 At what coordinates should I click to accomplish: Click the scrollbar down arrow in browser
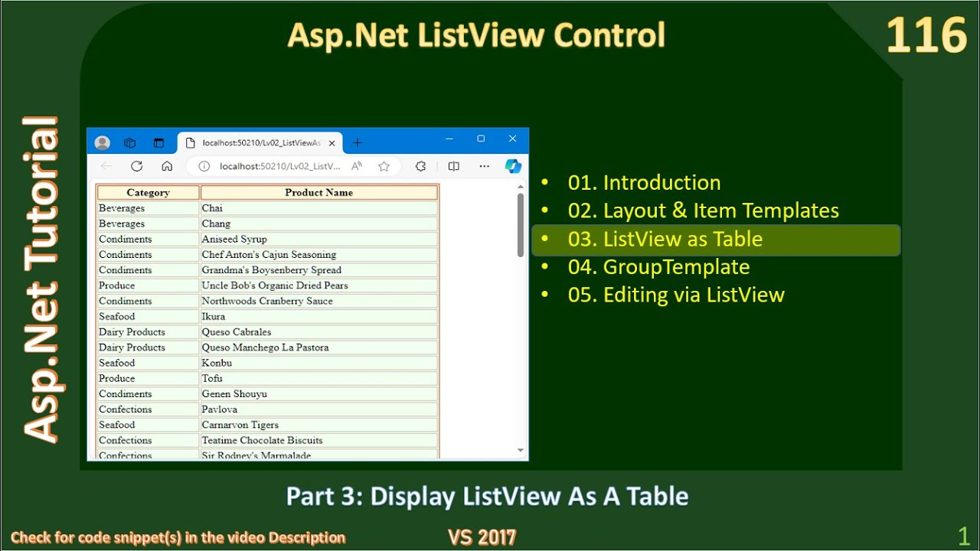click(x=521, y=451)
